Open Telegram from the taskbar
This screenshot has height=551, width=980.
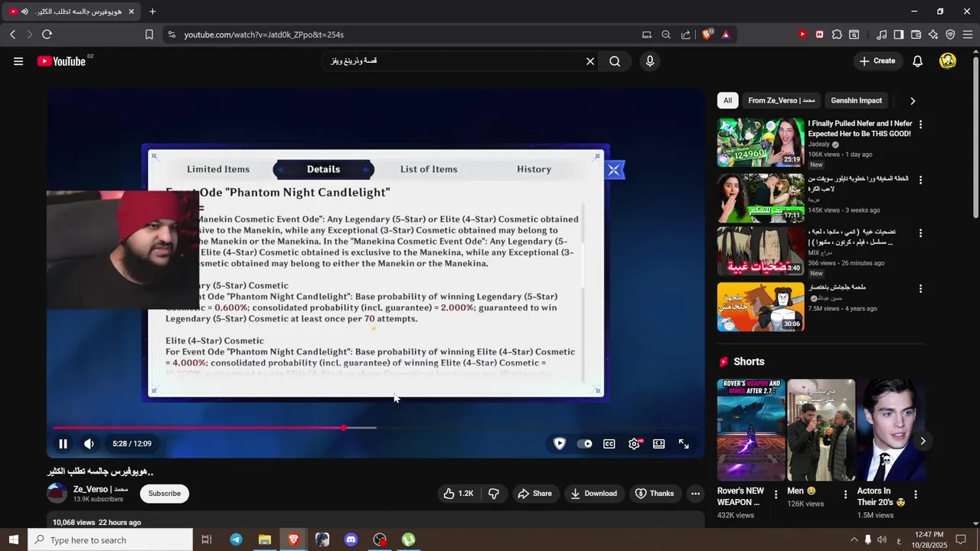tap(236, 540)
